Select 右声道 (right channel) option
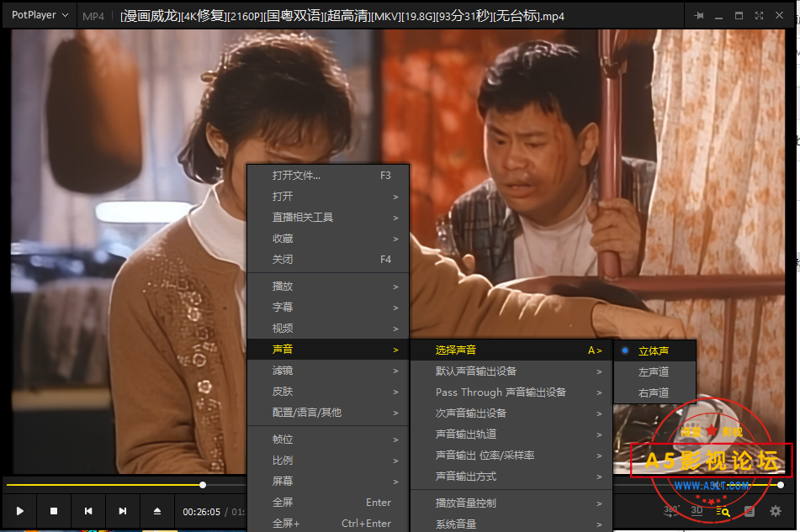 coord(655,392)
